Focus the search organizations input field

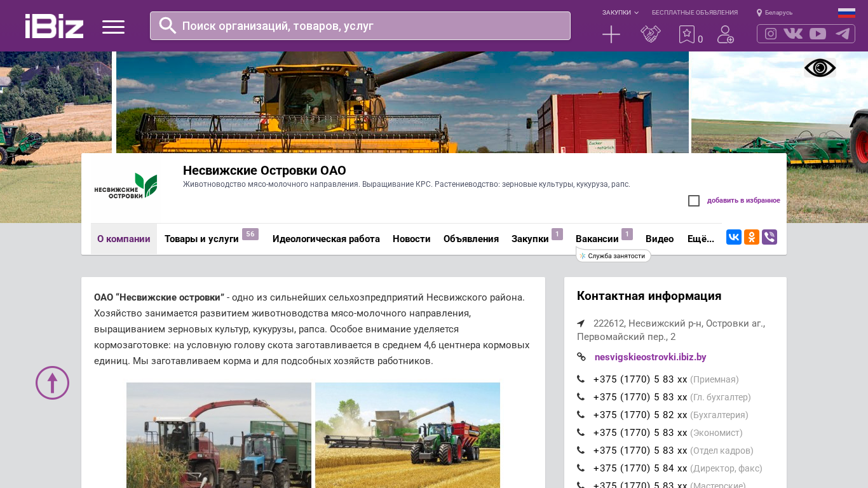coord(360,25)
